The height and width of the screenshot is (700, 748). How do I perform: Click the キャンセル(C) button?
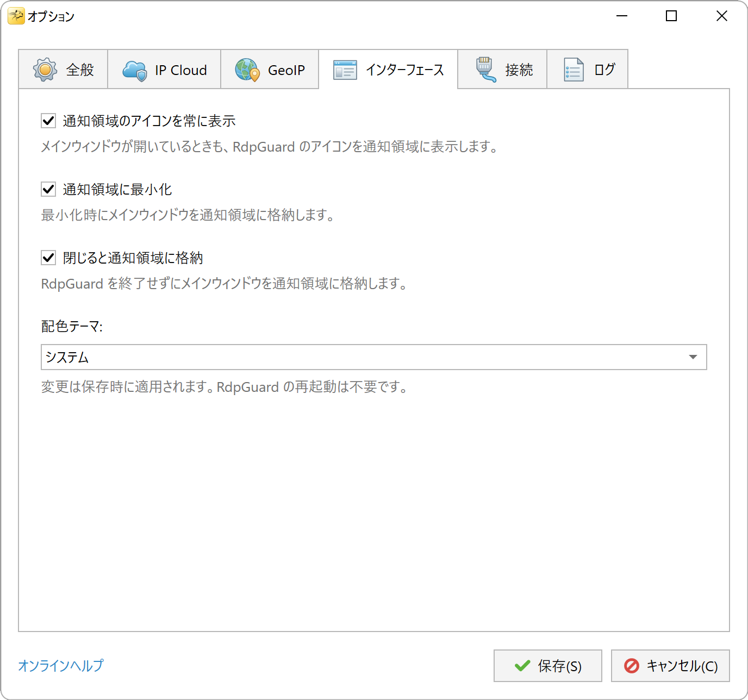click(x=670, y=666)
